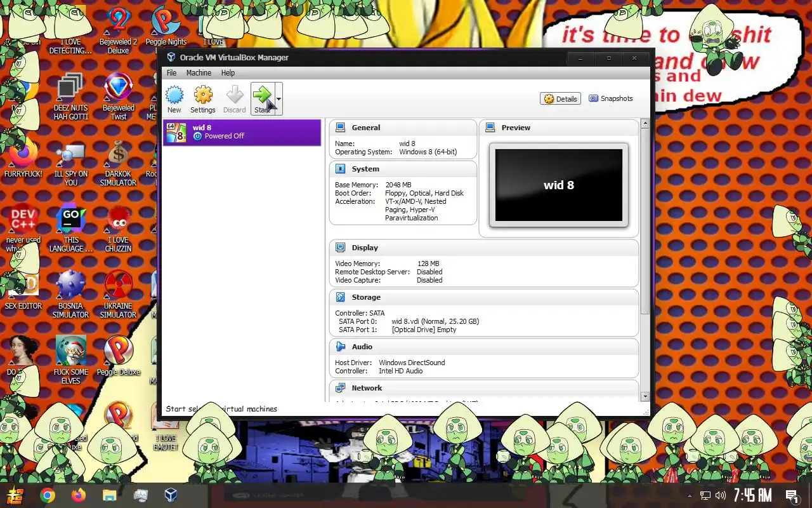Click the Storage disk icon
812x508 pixels.
[341, 297]
